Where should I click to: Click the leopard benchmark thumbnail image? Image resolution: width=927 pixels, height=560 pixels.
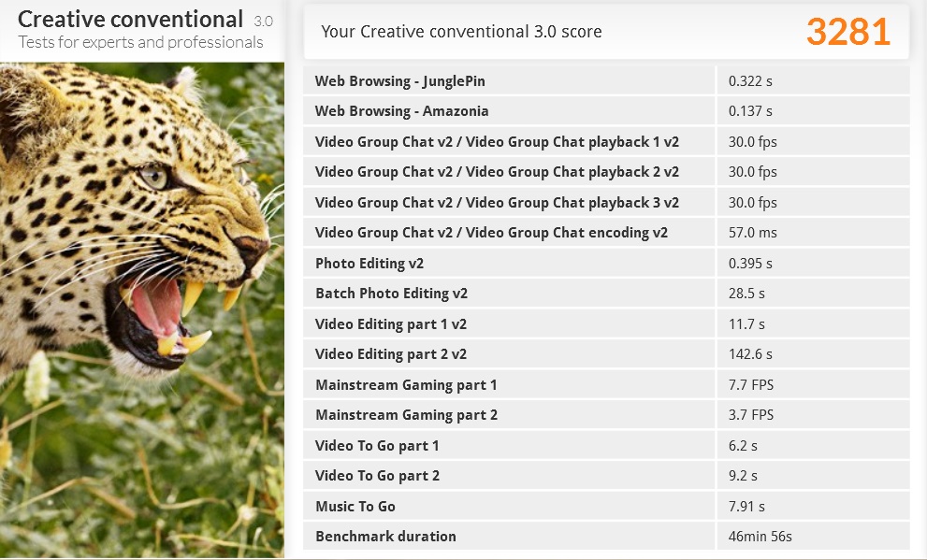(142, 309)
